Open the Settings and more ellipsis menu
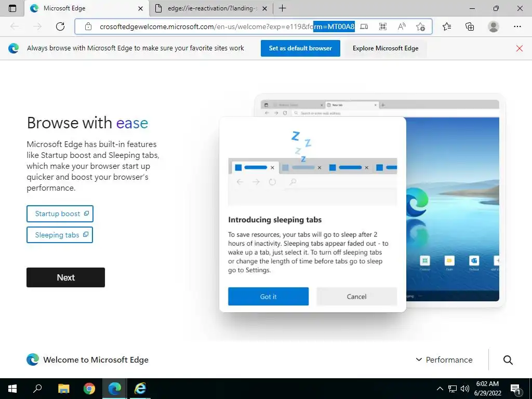Image resolution: width=532 pixels, height=399 pixels. 517,26
